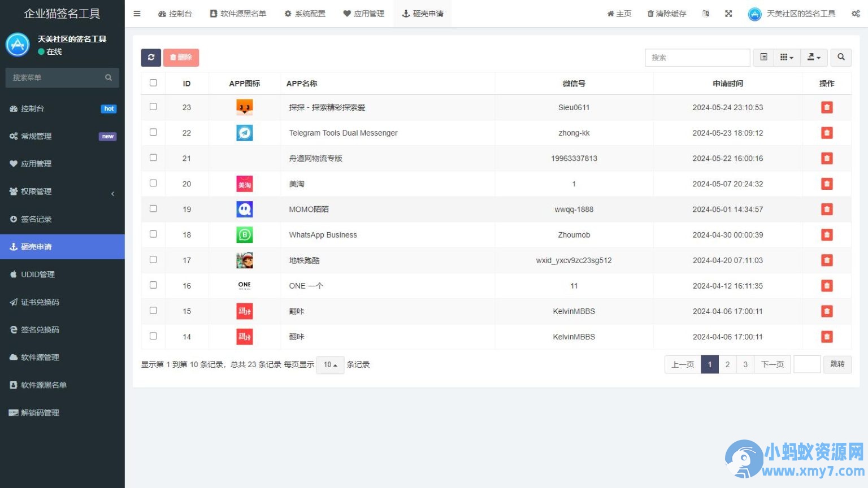The width and height of the screenshot is (868, 488).
Task: Delete the record for 探探 row 23
Action: pos(827,107)
